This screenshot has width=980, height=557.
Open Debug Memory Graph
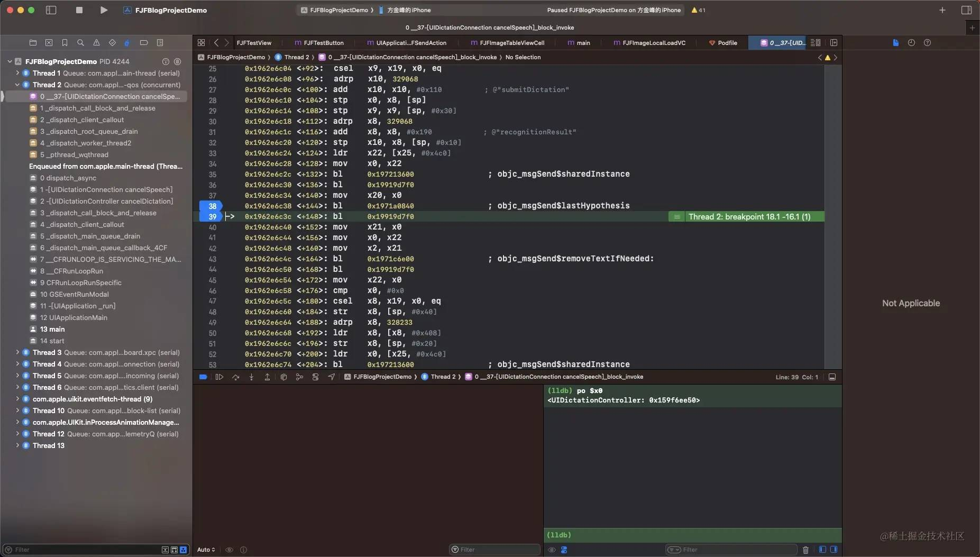click(299, 377)
